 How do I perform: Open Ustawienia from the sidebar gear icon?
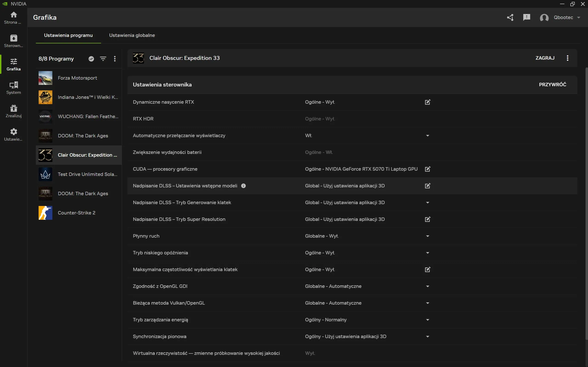tap(13, 134)
